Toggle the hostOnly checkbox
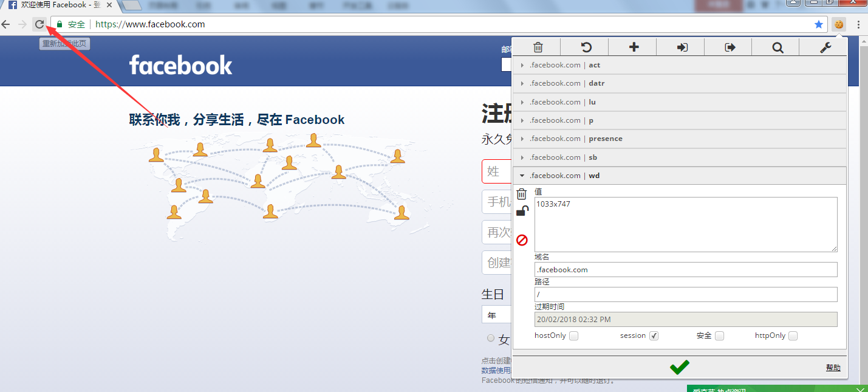This screenshot has width=868, height=392. tap(573, 335)
